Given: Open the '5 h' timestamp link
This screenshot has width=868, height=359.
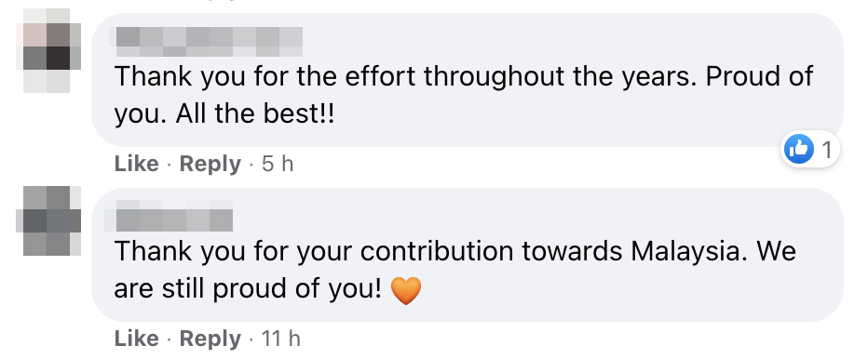Looking at the screenshot, I should click(x=278, y=165).
